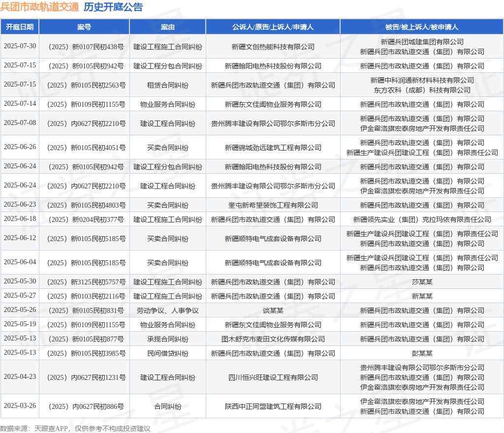504x433 pixels.
Task: Click defendant 新疆兵团城建集团有限公司
Action: tap(422, 42)
